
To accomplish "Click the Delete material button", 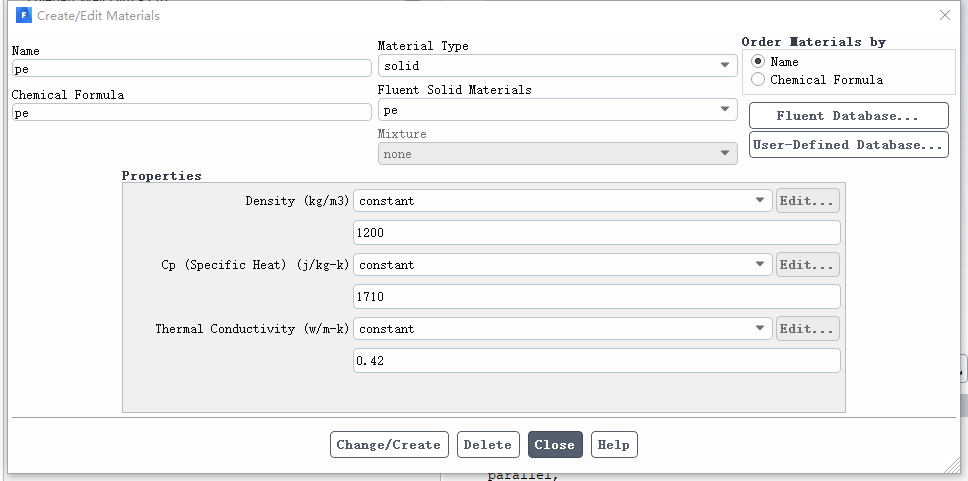I will tap(488, 445).
